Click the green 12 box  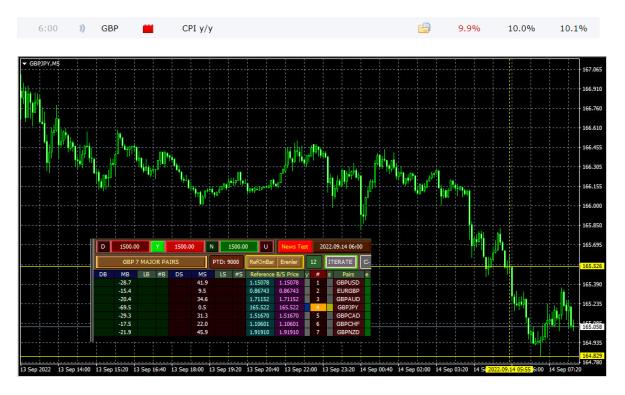click(x=314, y=262)
